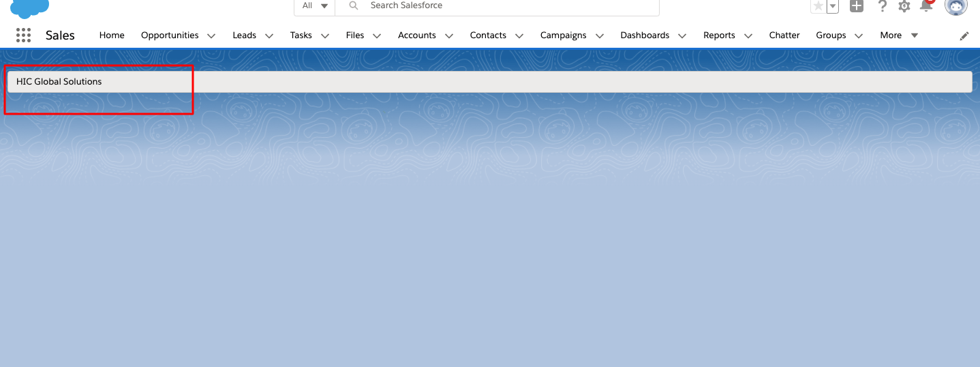Open the Tasks tab
The image size is (980, 367).
click(301, 35)
